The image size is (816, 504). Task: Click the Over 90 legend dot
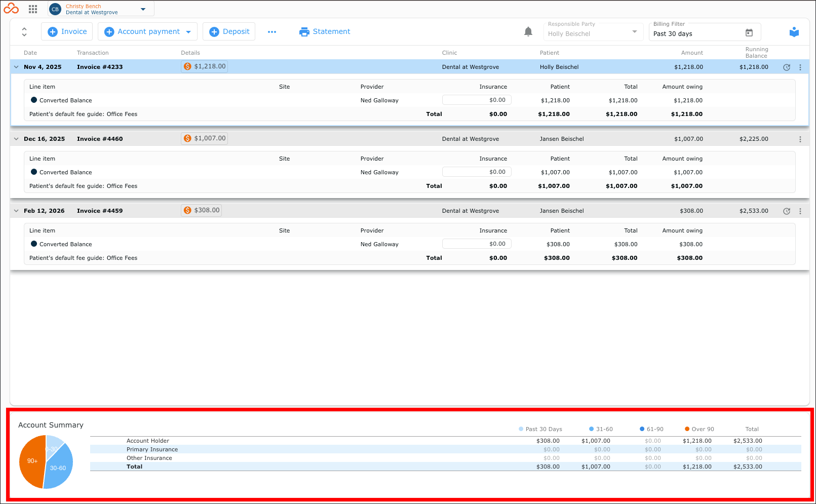(x=687, y=429)
